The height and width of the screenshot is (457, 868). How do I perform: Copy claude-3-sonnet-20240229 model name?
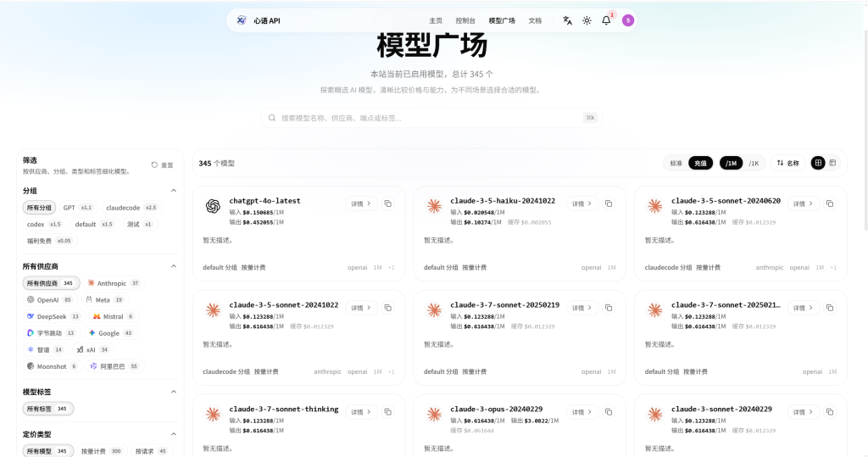[830, 412]
